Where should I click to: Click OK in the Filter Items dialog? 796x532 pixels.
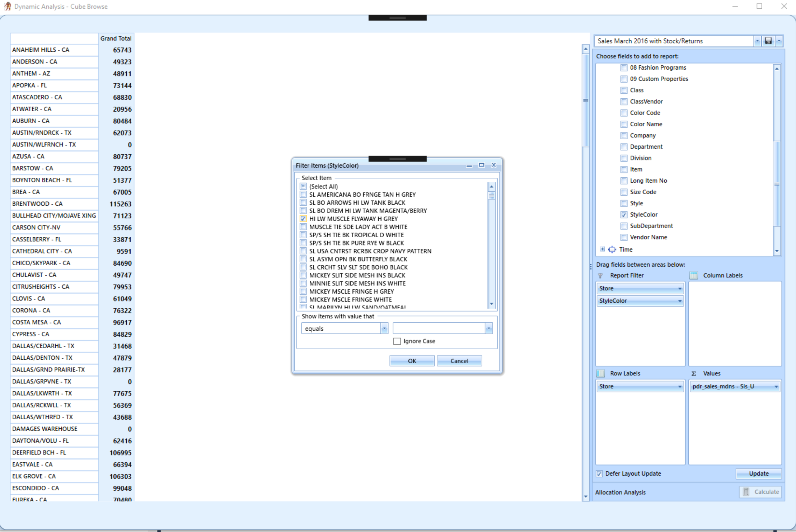point(412,361)
